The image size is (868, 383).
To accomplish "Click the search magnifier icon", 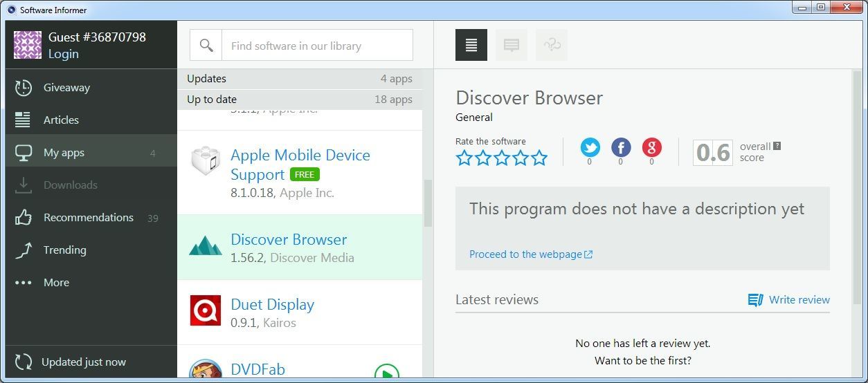I will tap(206, 46).
